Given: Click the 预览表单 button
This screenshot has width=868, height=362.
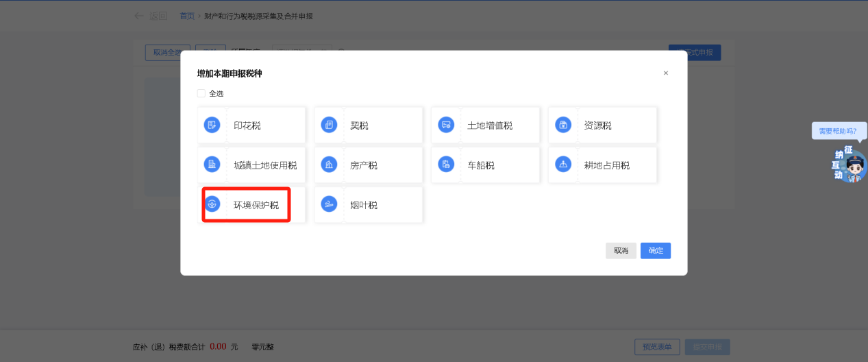Looking at the screenshot, I should click(657, 346).
